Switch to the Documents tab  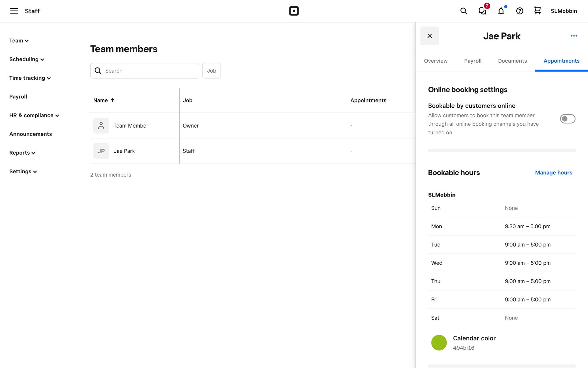(512, 61)
